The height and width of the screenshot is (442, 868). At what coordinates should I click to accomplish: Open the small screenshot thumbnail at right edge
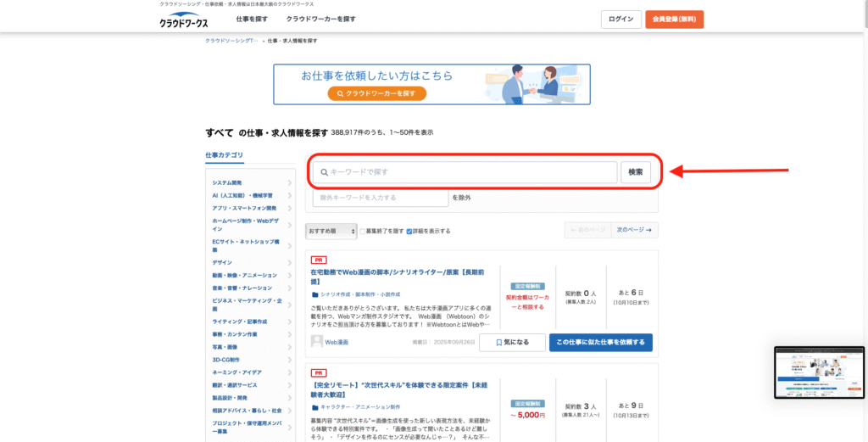(x=819, y=373)
